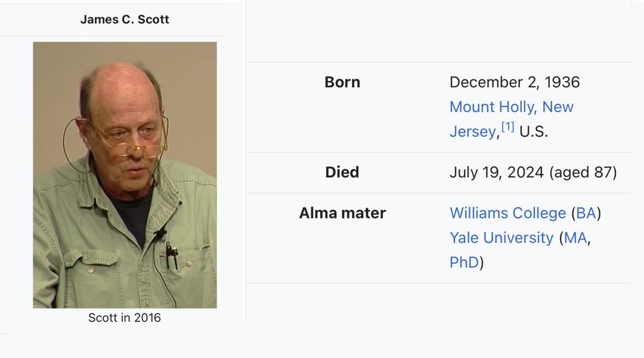Click the Born row label
This screenshot has width=644, height=358.
[x=342, y=82]
